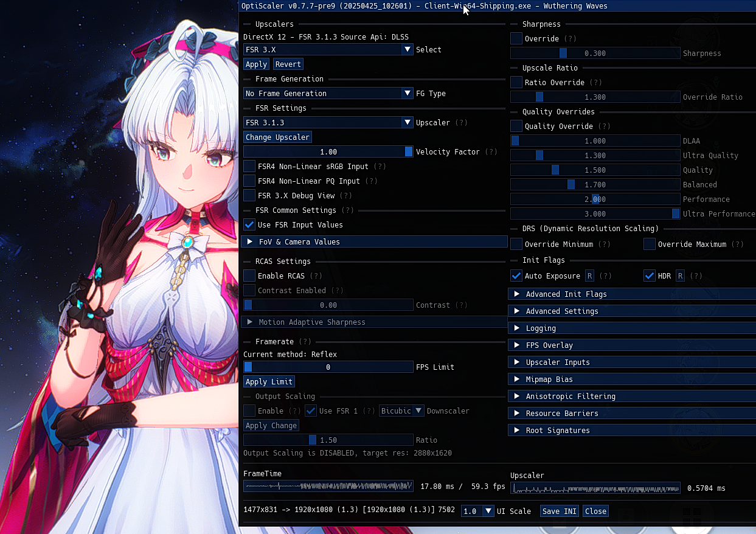Click the Performance 2.000 slider

(x=595, y=199)
